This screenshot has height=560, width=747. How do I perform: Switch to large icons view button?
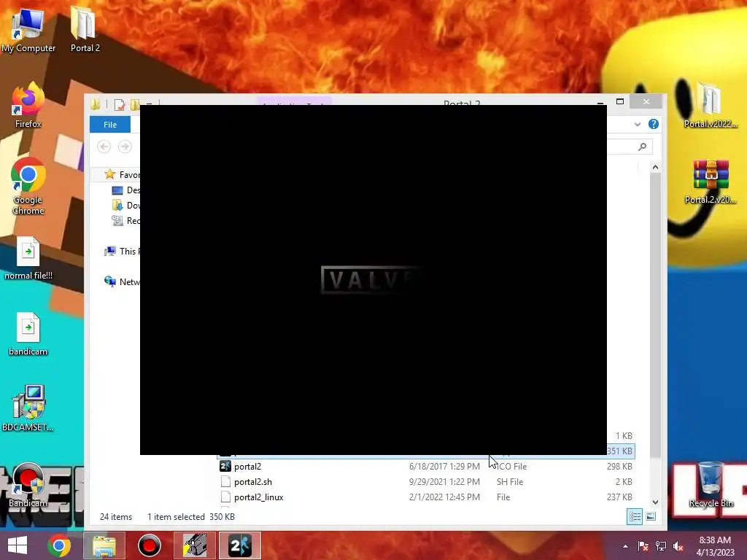click(651, 517)
